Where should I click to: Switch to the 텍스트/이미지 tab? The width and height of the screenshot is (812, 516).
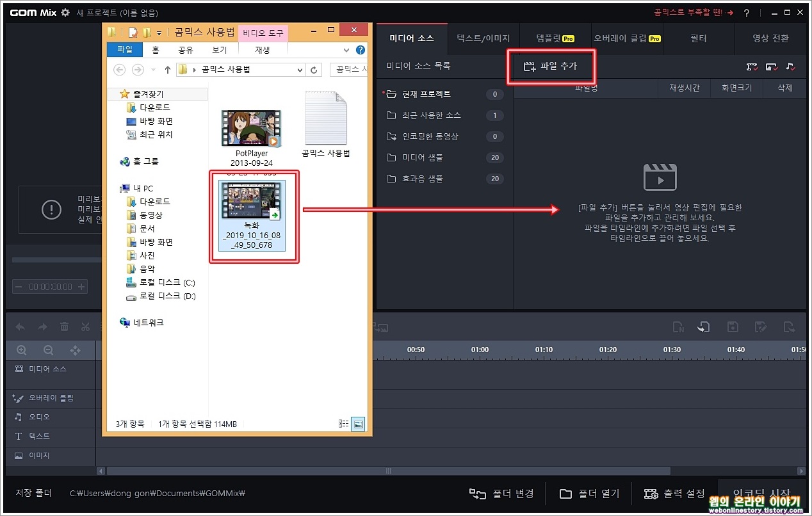click(x=483, y=38)
